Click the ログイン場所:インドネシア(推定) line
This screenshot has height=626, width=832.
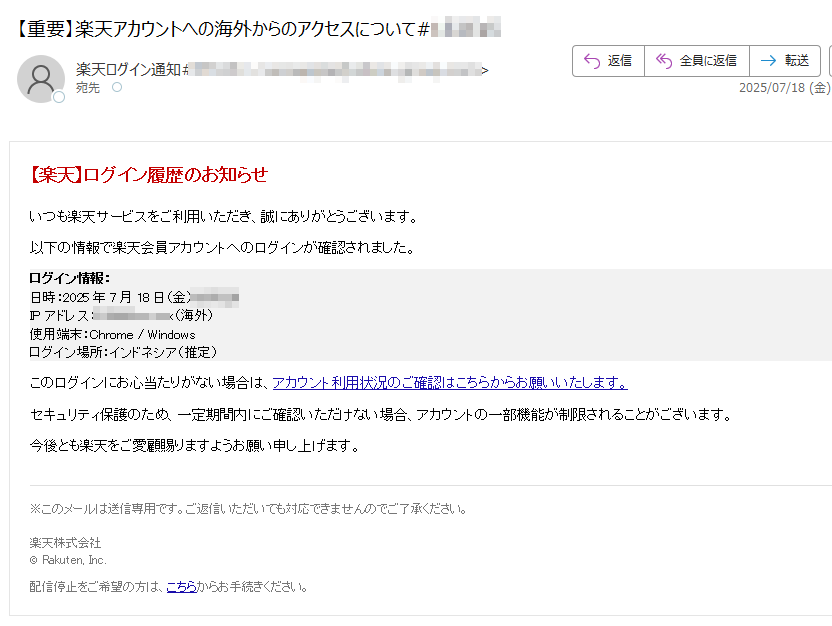click(x=123, y=352)
